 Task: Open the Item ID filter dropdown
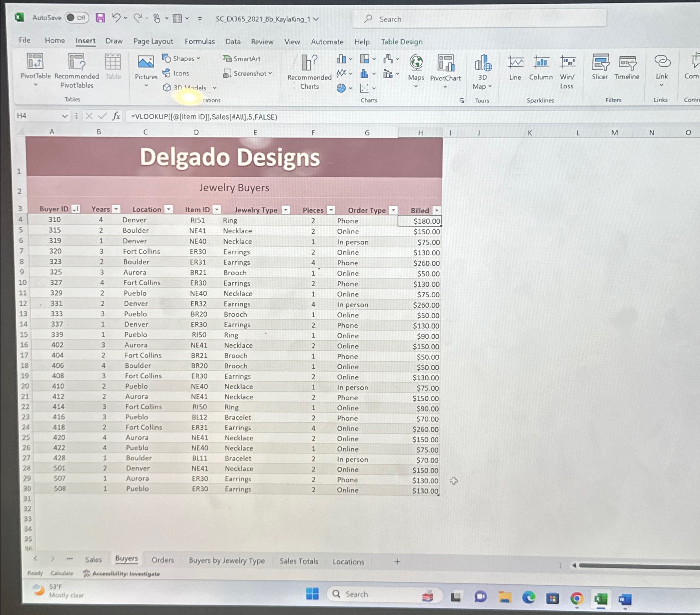[x=216, y=210]
